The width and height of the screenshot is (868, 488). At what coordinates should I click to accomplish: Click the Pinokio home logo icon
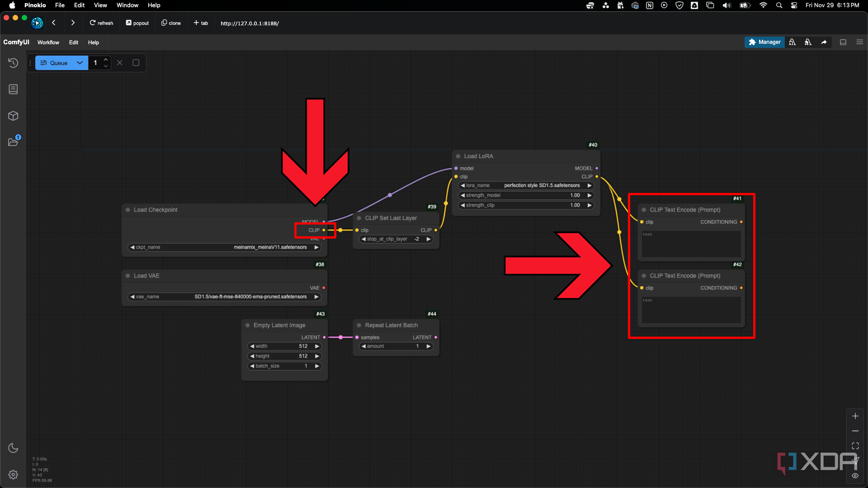[37, 23]
